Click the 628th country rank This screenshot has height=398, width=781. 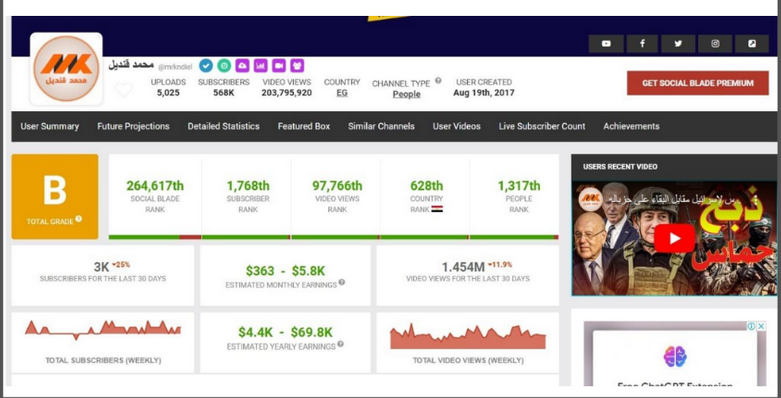pyautogui.click(x=426, y=186)
